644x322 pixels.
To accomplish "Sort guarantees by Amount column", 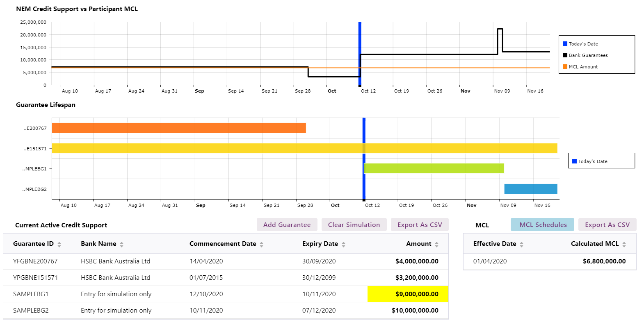I will click(x=436, y=244).
